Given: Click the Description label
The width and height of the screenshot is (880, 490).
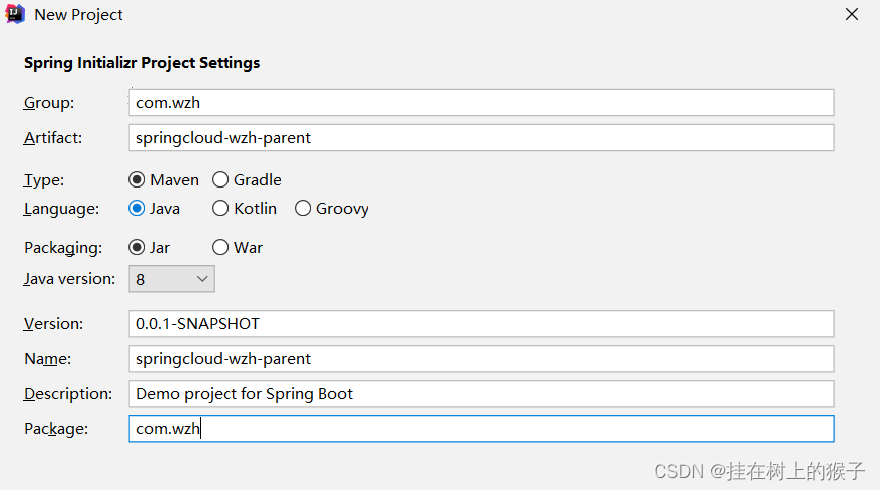Looking at the screenshot, I should pos(68,394).
